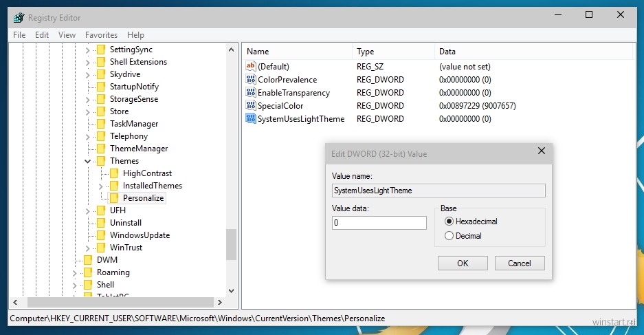The image size is (644, 335).
Task: Expand the WinTrust tree node
Action: (x=88, y=248)
